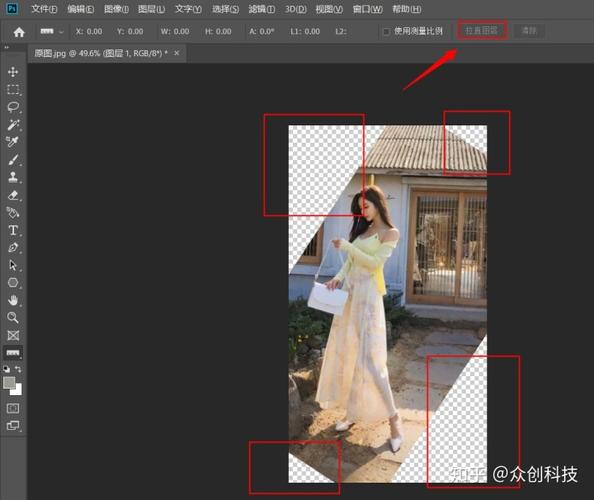Screen dimensions: 594x500
Task: Select the Clone Stamp tool
Action: coord(13,177)
